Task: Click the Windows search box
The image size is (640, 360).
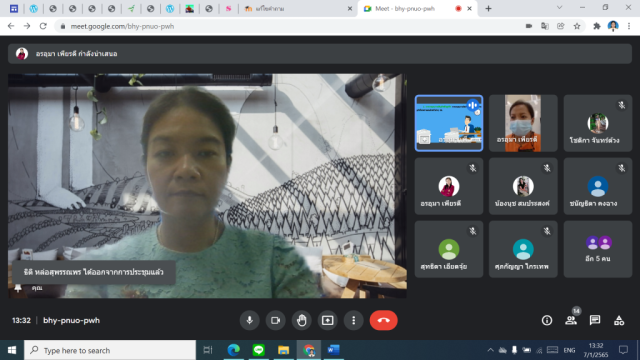Action: [110, 350]
